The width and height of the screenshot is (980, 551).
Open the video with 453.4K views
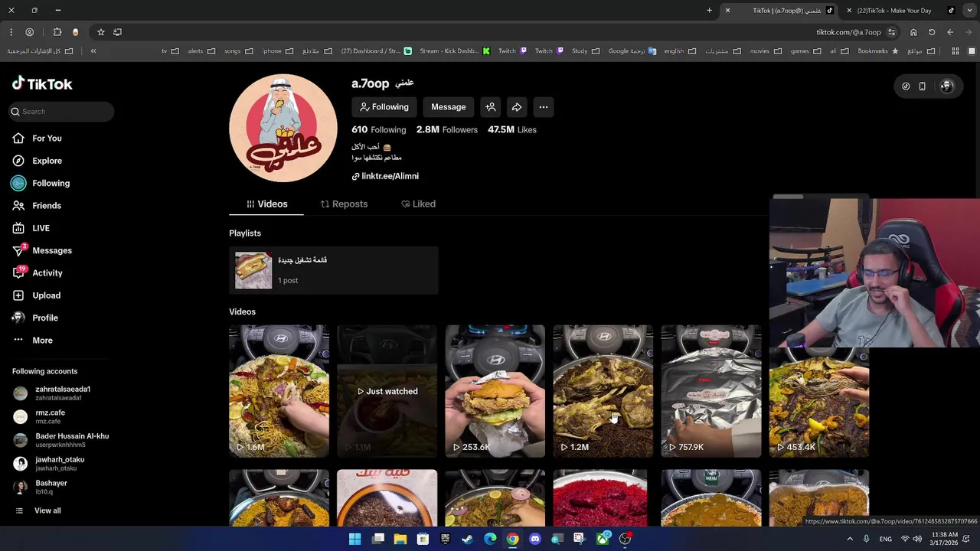click(x=818, y=403)
